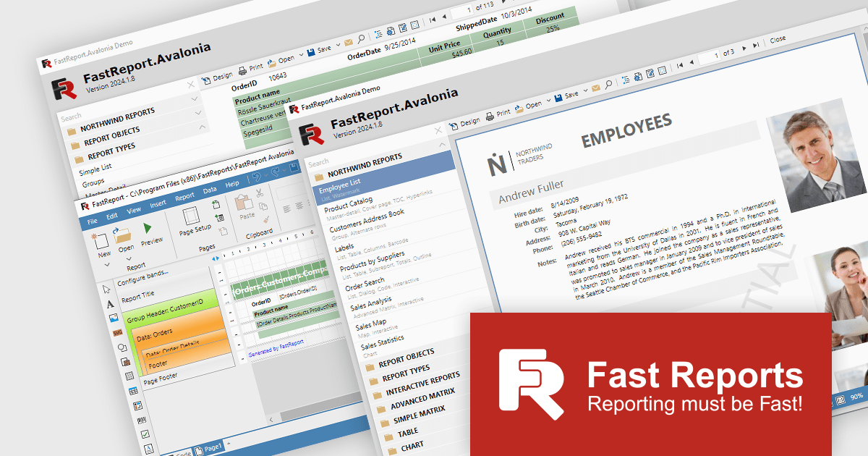Viewport: 868px width, 456px height.
Task: Collapse NORTHWIND REPORTS chevron in front sidebar
Action: pos(443,145)
